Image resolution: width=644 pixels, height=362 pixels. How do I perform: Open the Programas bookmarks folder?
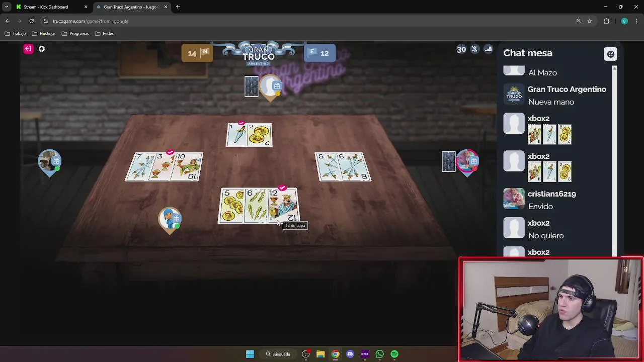click(x=75, y=34)
